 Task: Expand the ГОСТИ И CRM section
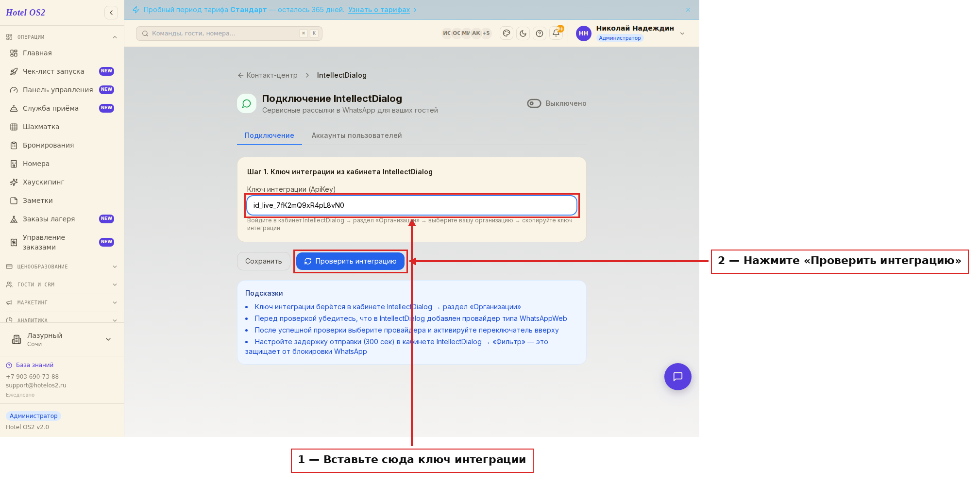[x=62, y=284]
